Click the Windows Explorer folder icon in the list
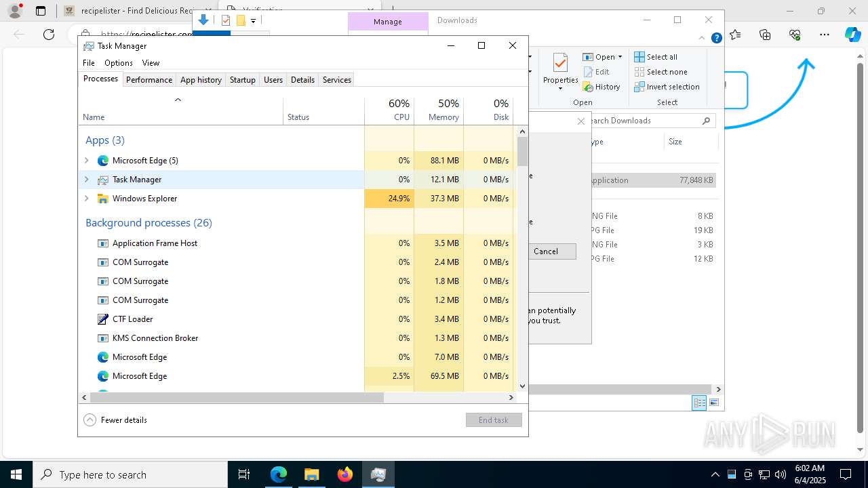 point(103,199)
